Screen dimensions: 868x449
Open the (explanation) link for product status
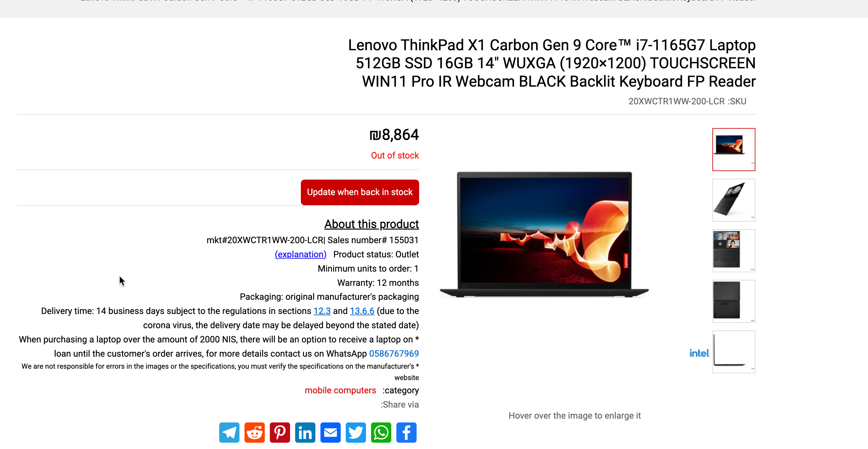pyautogui.click(x=301, y=254)
